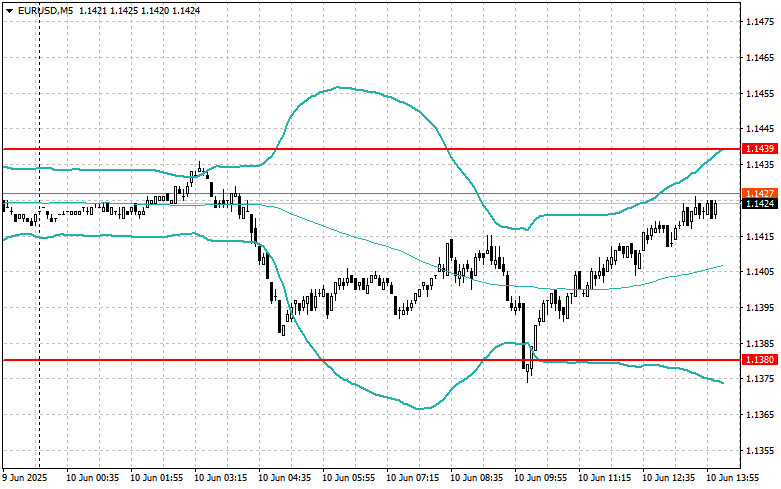
Task: Click the 10 Jun 13:55 time label
Action: tap(733, 478)
